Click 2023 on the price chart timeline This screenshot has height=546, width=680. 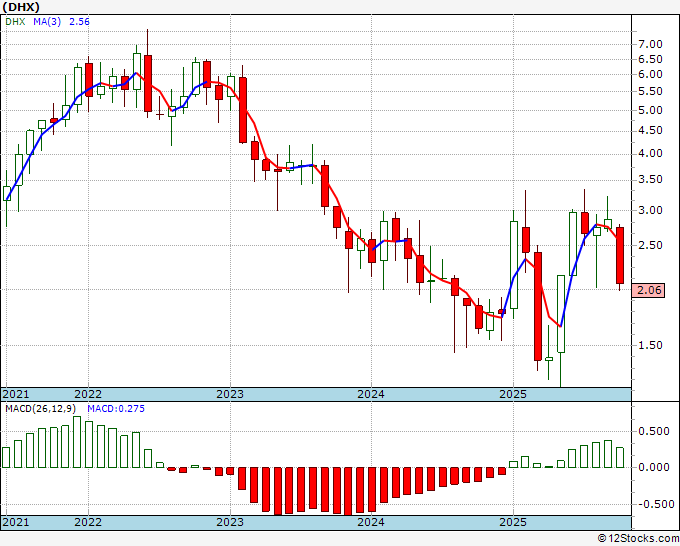[x=230, y=394]
